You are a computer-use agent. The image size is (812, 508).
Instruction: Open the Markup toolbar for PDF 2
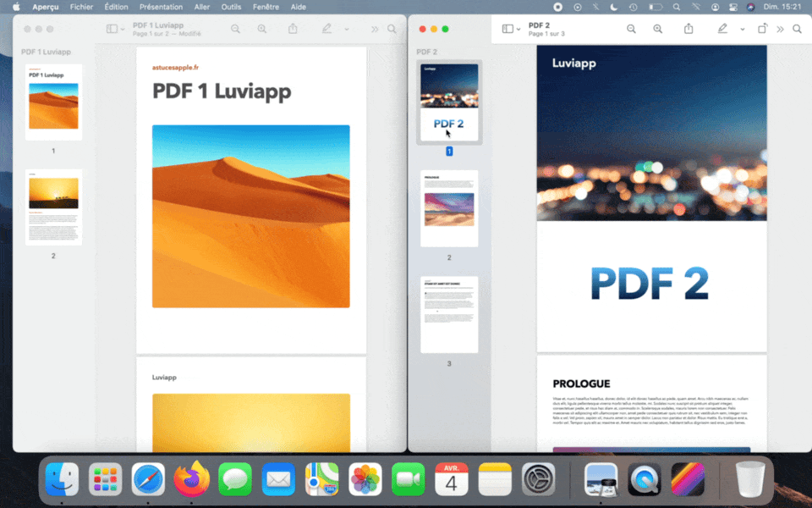coord(721,28)
